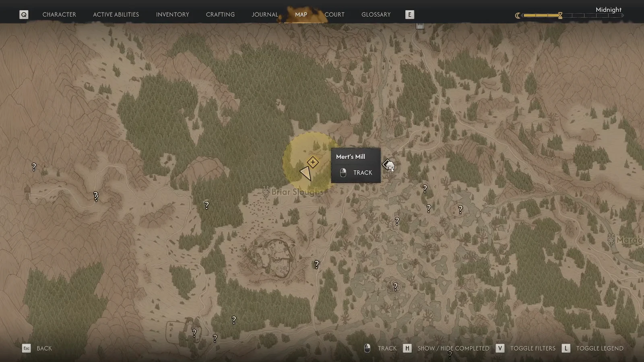Viewport: 644px width, 362px height.
Task: Open the Character tab
Action: [x=59, y=14]
